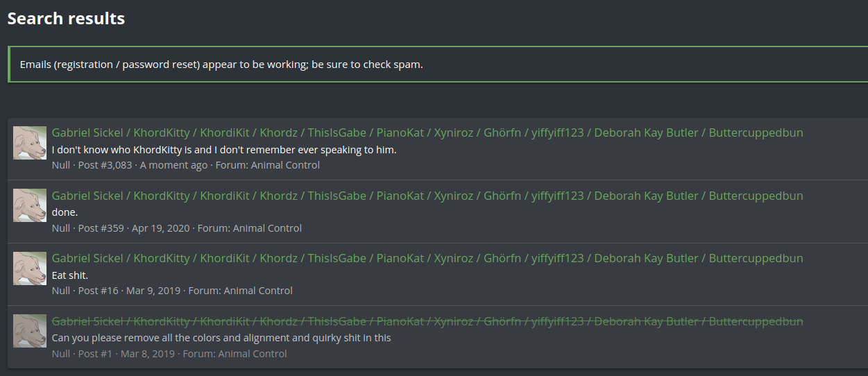Viewport: 868px width, 376px height.
Task: Click 'Forum: Animal Control' on post #359 result
Action: point(250,228)
